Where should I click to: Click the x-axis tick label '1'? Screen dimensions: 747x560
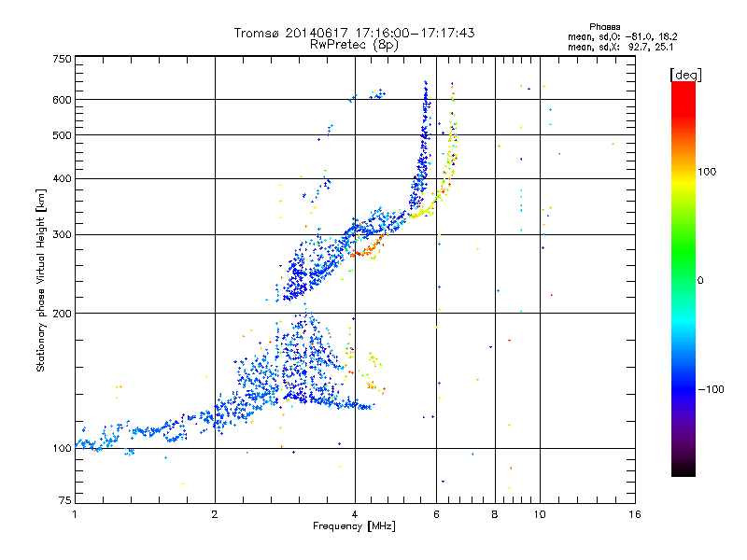click(75, 514)
